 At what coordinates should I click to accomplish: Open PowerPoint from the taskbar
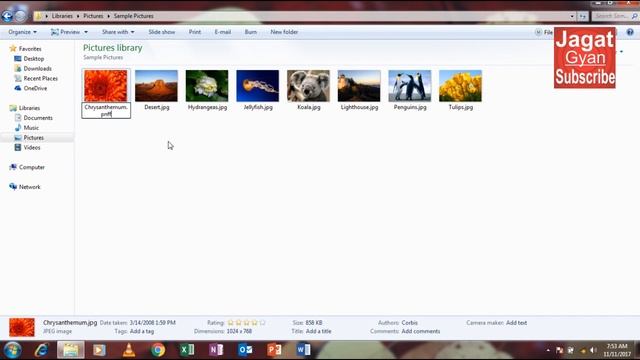[274, 350]
